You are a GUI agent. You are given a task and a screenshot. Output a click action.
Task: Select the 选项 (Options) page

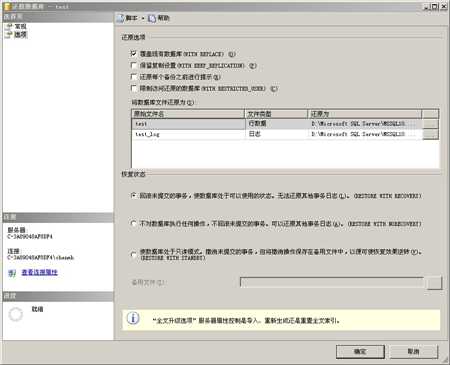click(x=20, y=34)
